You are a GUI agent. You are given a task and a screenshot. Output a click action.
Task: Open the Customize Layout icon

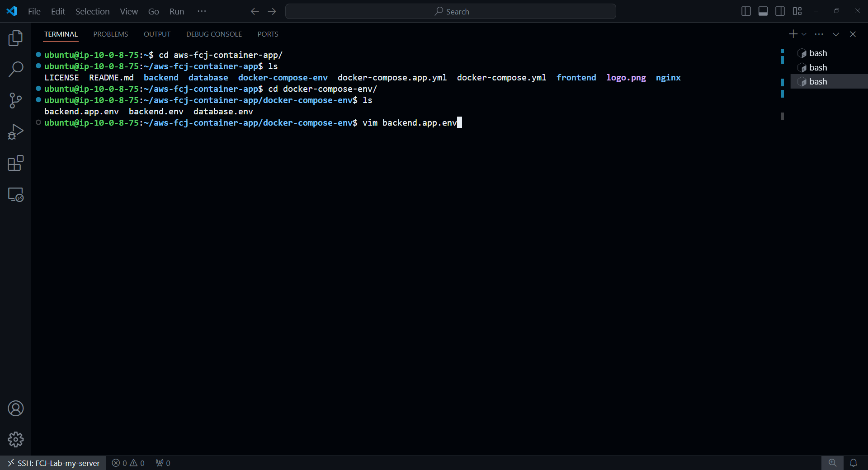tap(797, 11)
